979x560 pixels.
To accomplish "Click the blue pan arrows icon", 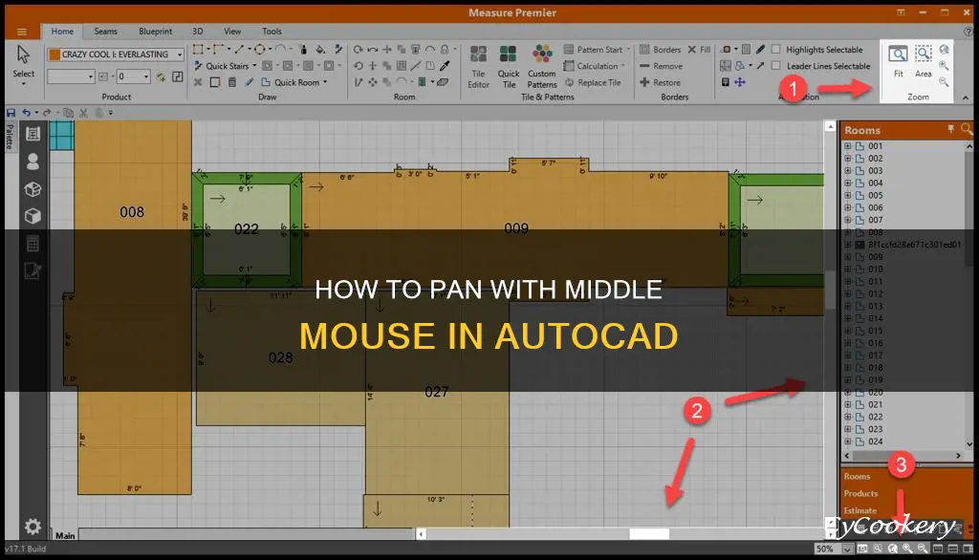I will [740, 82].
